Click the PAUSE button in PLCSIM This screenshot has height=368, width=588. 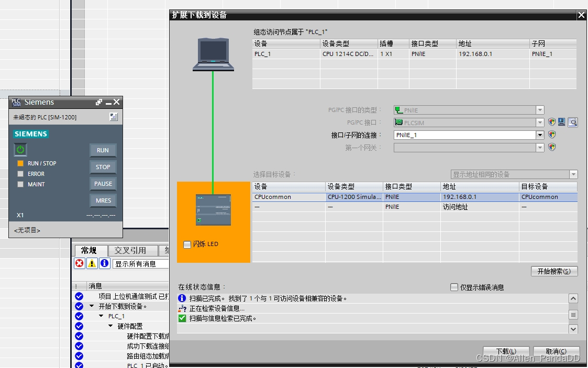pos(103,184)
